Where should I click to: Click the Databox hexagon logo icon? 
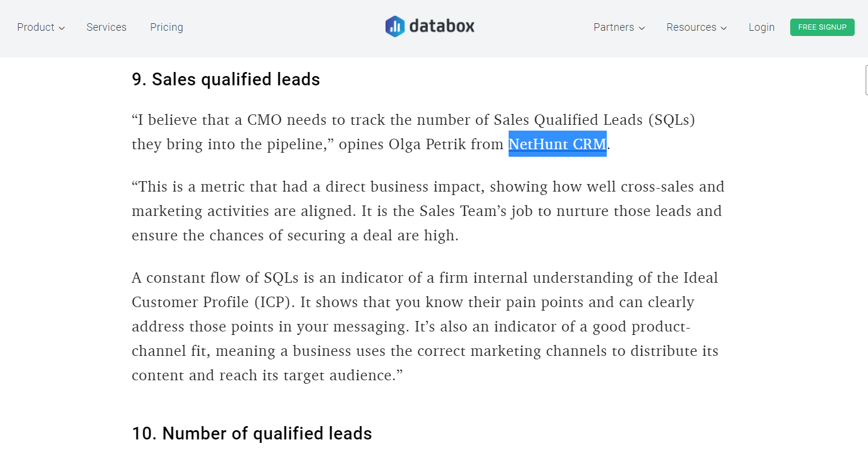click(395, 27)
